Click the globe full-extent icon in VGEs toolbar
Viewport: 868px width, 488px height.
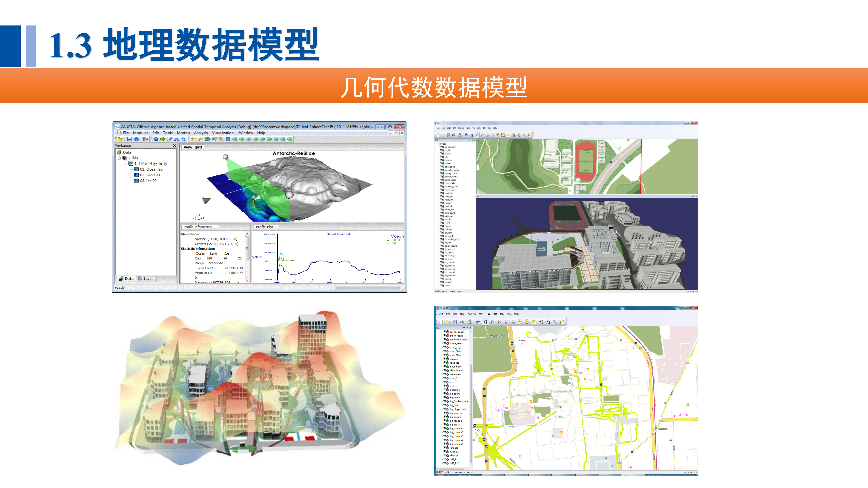pyautogui.click(x=478, y=322)
